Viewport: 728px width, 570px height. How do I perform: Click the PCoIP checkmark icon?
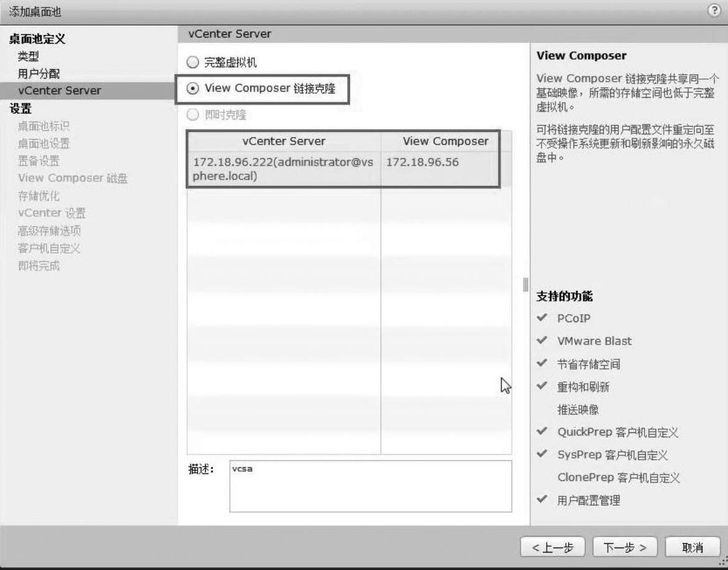click(x=542, y=318)
